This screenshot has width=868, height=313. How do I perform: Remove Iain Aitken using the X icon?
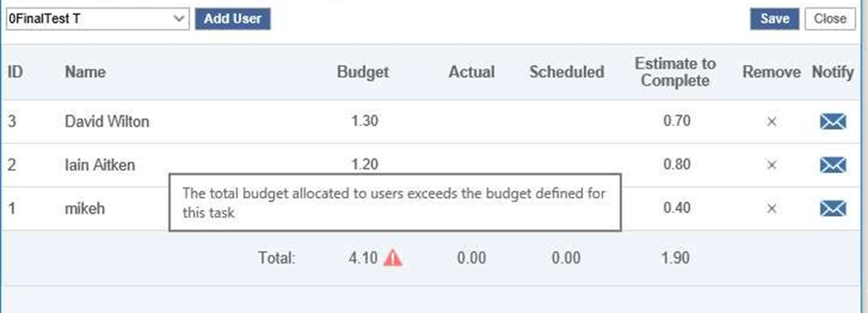[771, 165]
